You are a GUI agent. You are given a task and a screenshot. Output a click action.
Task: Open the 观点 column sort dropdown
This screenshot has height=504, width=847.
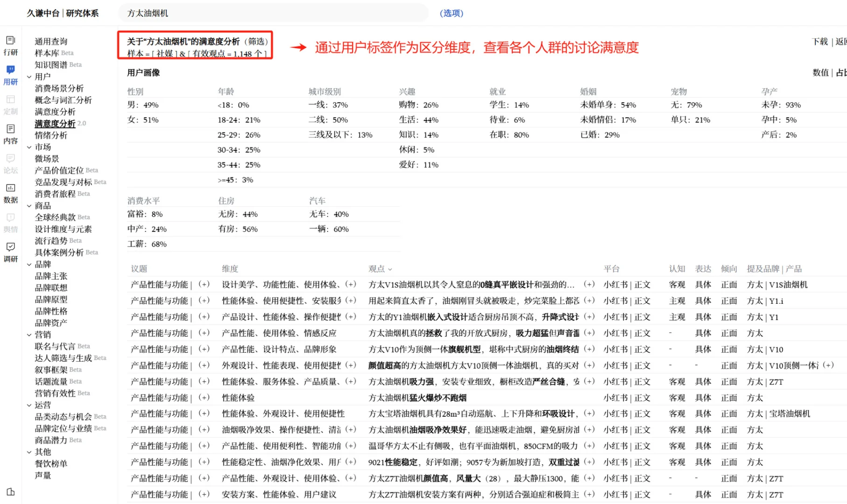(390, 269)
